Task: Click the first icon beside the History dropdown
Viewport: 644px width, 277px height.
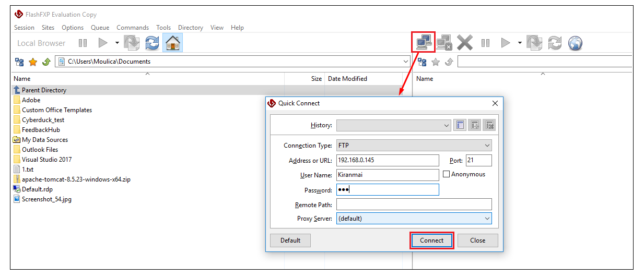Action: click(x=460, y=125)
